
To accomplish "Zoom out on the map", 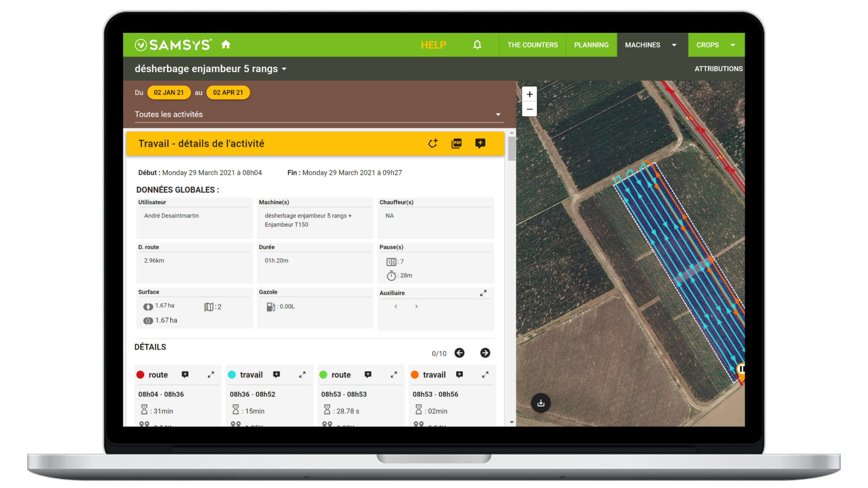I will click(x=529, y=109).
